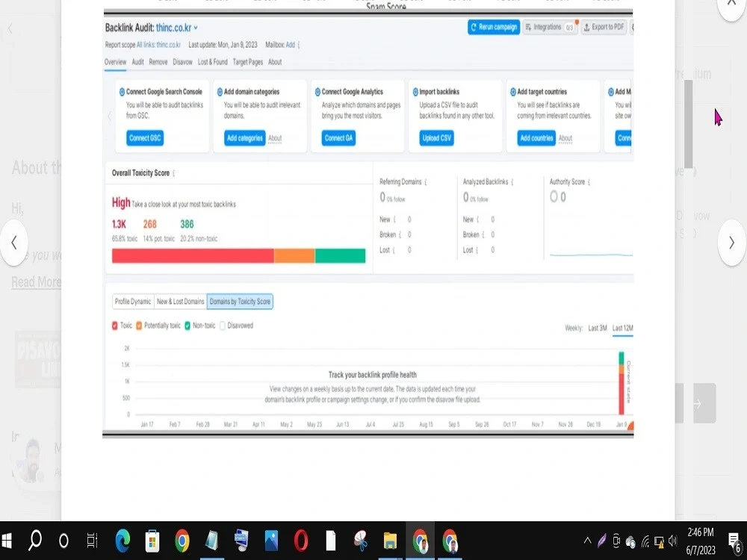The image size is (747, 560).
Task: Open Microsoft Store taskbar icon
Action: (x=152, y=541)
